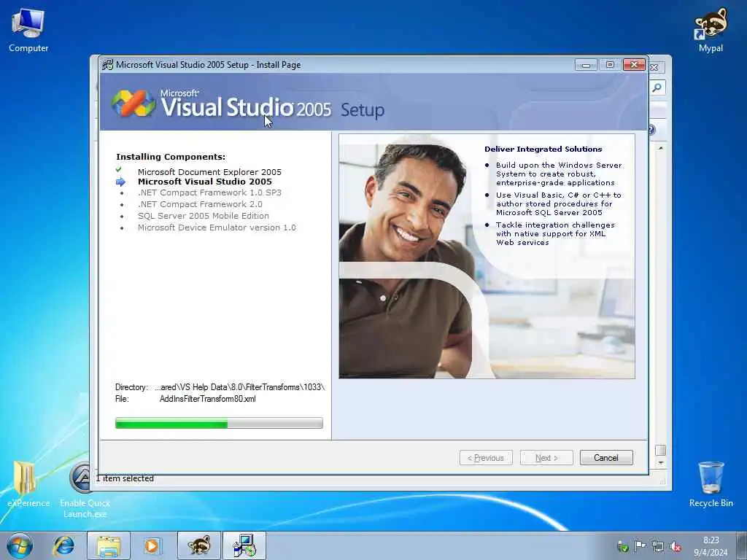Select '.NET Compact Framework 1.0 SP3' entry
Image resolution: width=747 pixels, height=560 pixels.
(209, 192)
